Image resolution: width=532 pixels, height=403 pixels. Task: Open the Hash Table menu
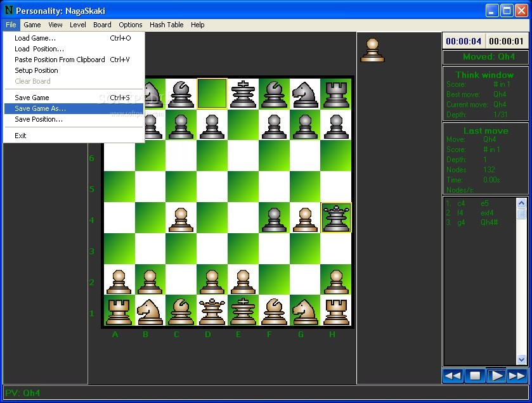(167, 25)
